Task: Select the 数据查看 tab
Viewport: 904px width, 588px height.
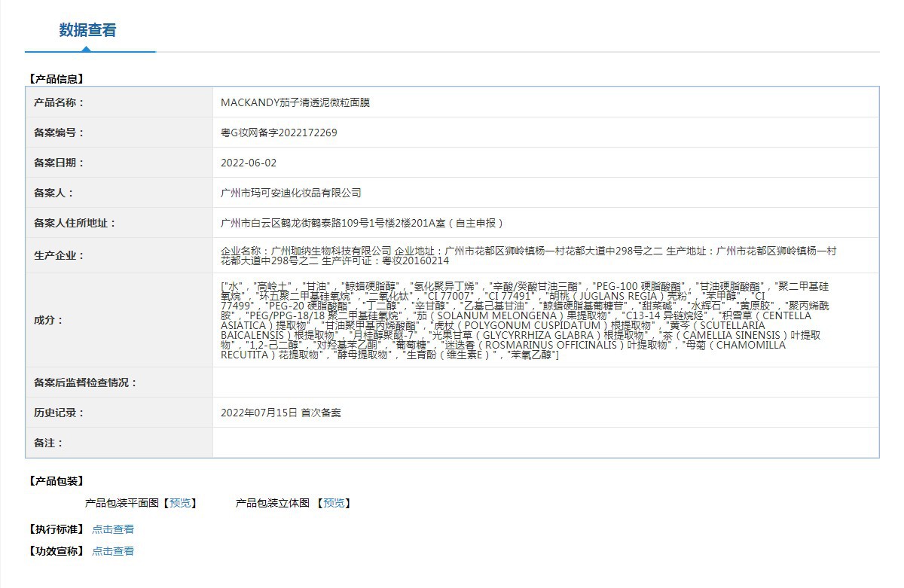Action: (88, 30)
